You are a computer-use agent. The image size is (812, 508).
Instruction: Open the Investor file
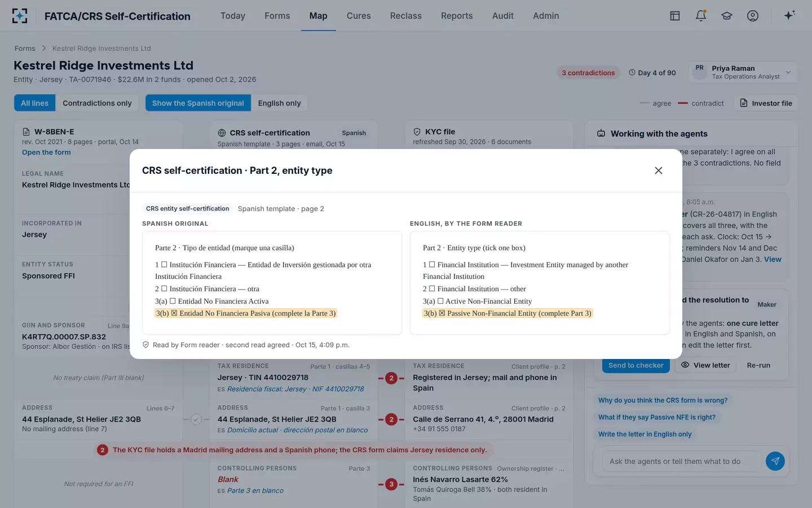coord(766,103)
